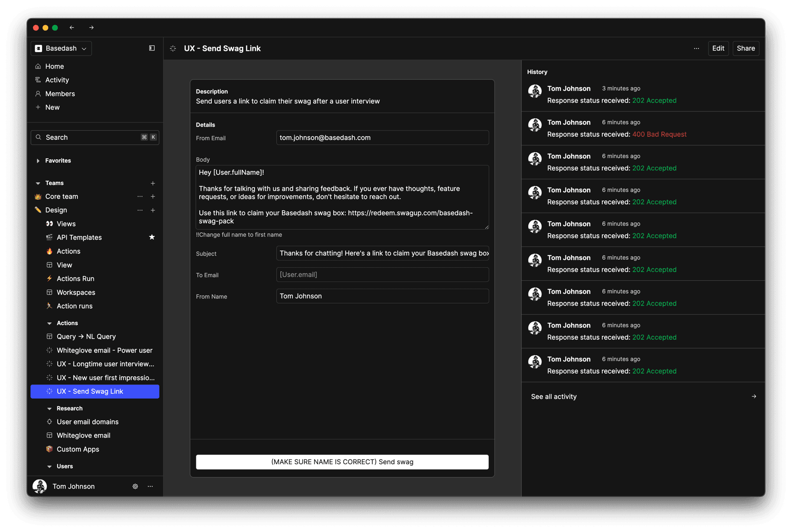
Task: Click Tom Johnson profile avatar at bottom
Action: (x=40, y=486)
